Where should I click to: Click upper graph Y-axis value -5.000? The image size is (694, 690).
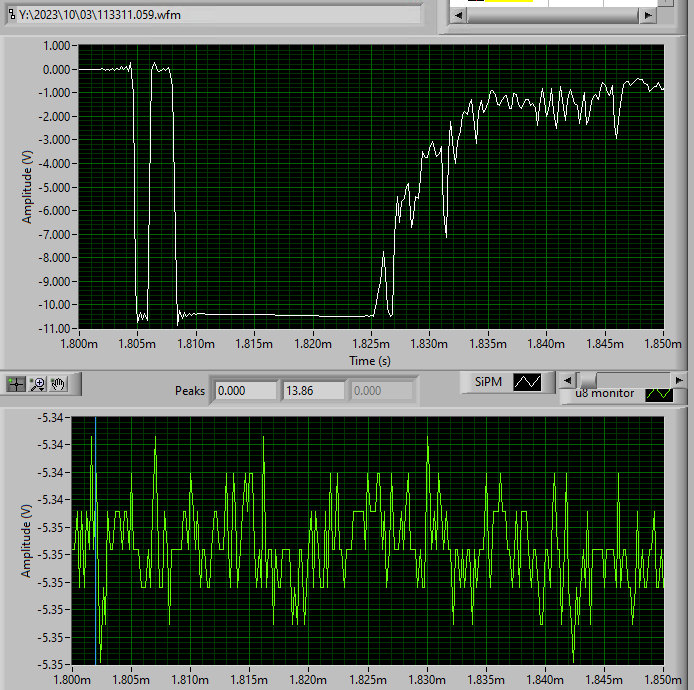tap(54, 188)
